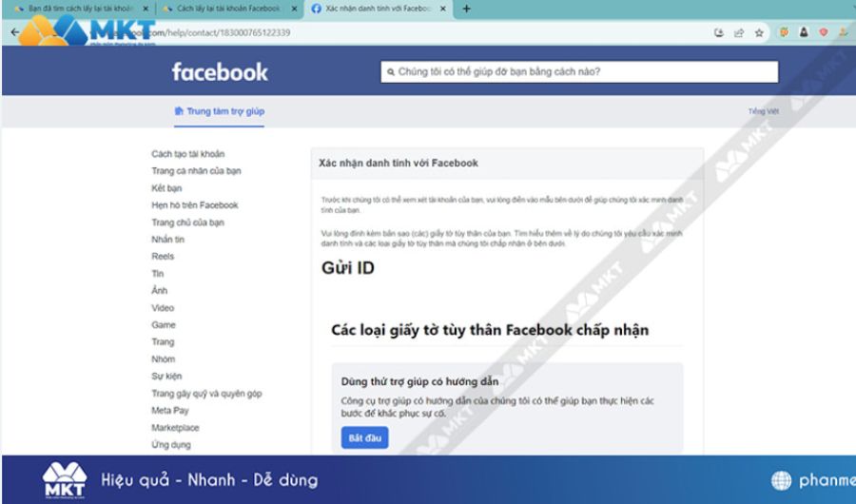Open new browser tab with plus button
This screenshot has height=504, width=856.
pos(466,9)
